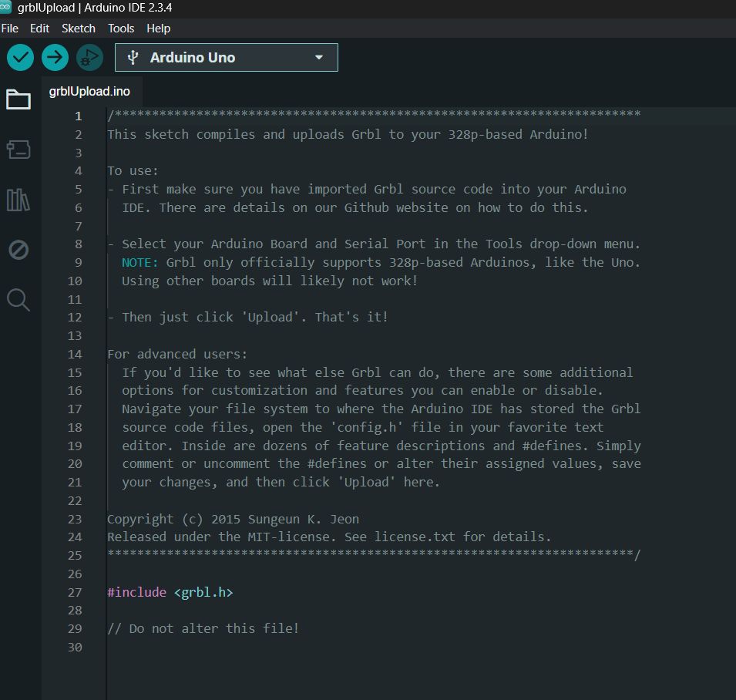Viewport: 736px width, 700px height.
Task: Click 'Using other boards will likely not work!'
Action: [270, 281]
